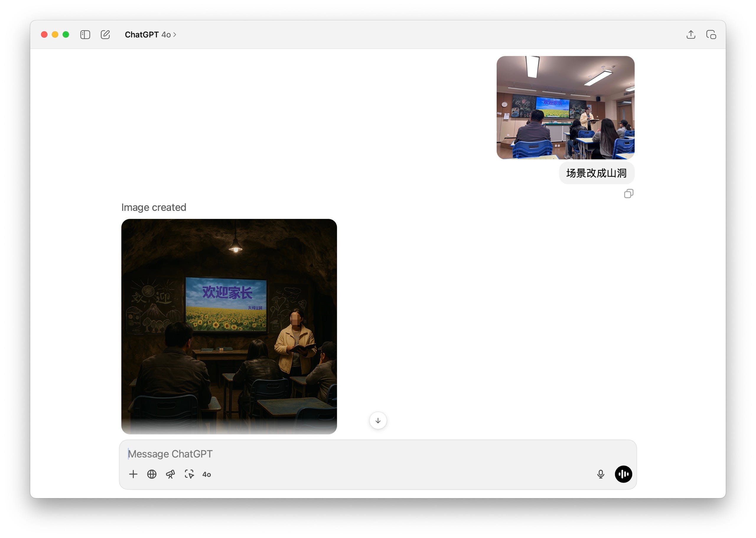Launch voice mode with black waveform button
This screenshot has height=538, width=756.
[x=623, y=474]
